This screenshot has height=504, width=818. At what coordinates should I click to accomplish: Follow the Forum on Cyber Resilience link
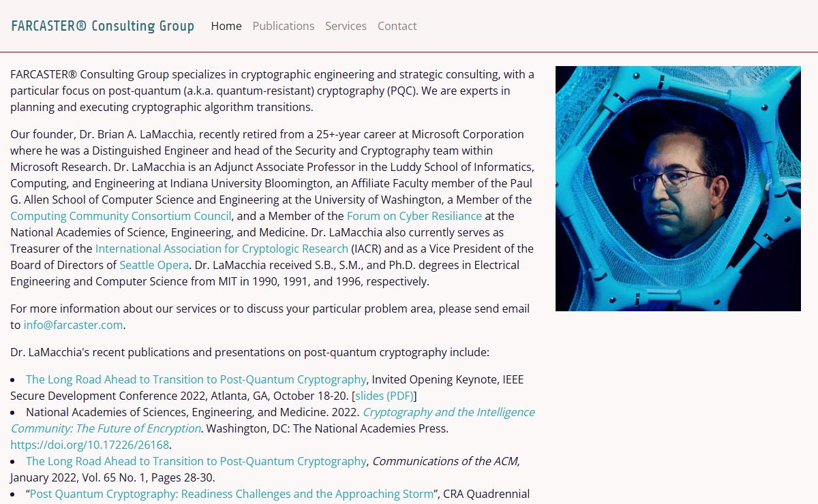coord(414,216)
